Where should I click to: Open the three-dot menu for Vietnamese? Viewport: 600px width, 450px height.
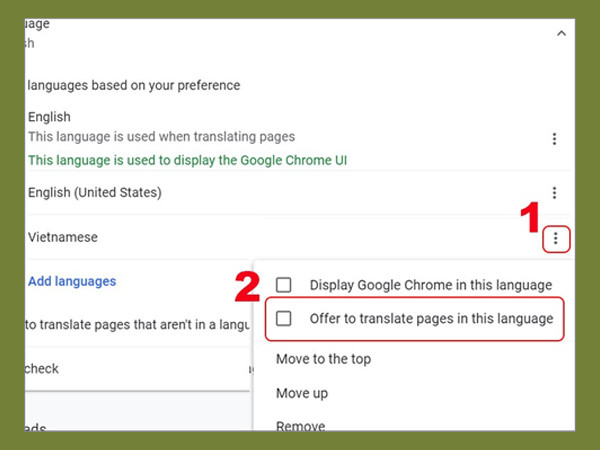coord(556,239)
